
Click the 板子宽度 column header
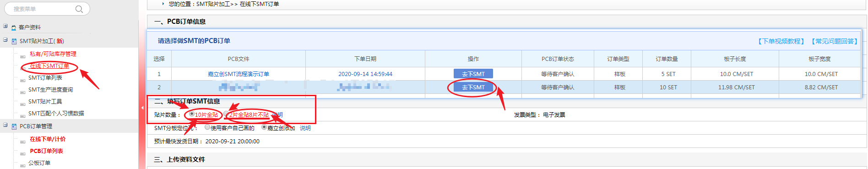[819, 59]
